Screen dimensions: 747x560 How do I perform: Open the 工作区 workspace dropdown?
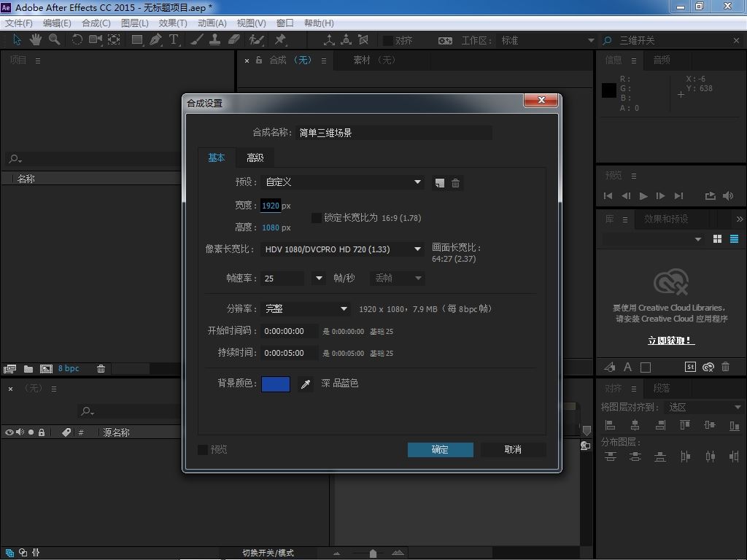click(547, 41)
